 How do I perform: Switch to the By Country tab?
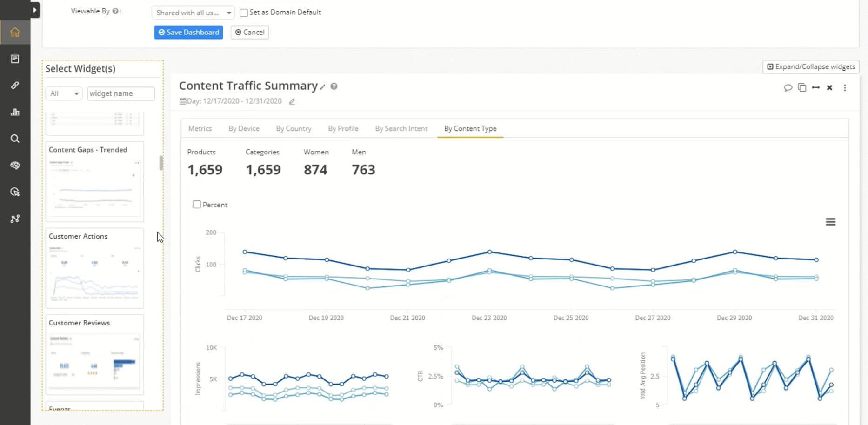click(x=294, y=128)
